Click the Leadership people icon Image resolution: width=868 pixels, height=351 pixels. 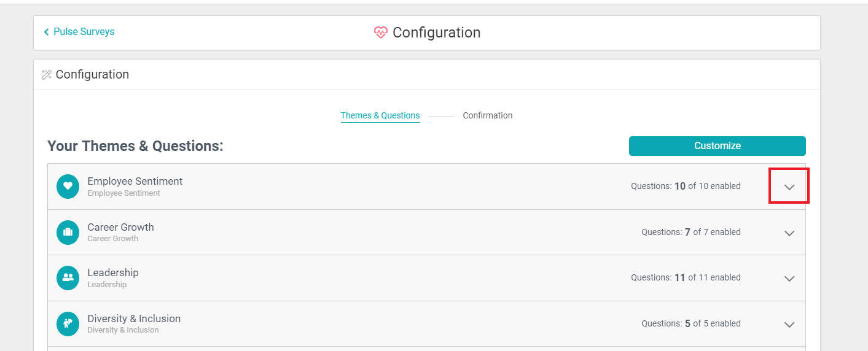(x=68, y=278)
